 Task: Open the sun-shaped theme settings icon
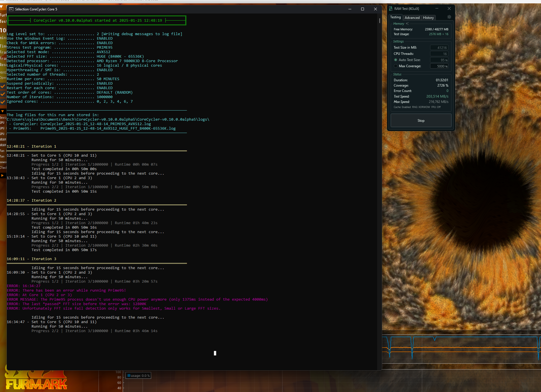[x=449, y=17]
